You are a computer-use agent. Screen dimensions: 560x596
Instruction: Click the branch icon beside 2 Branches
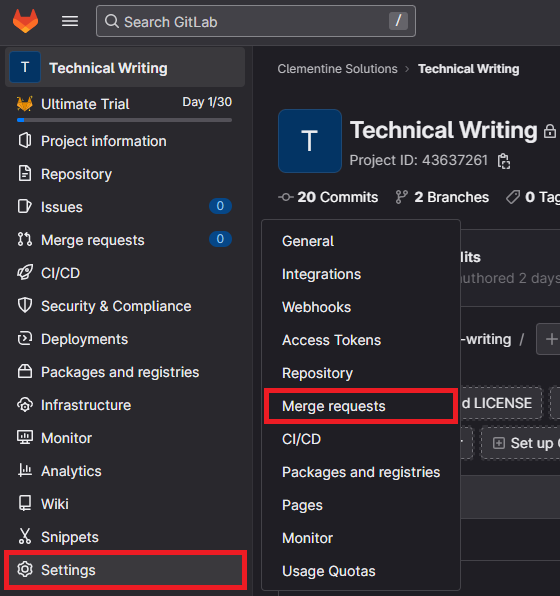tap(401, 197)
